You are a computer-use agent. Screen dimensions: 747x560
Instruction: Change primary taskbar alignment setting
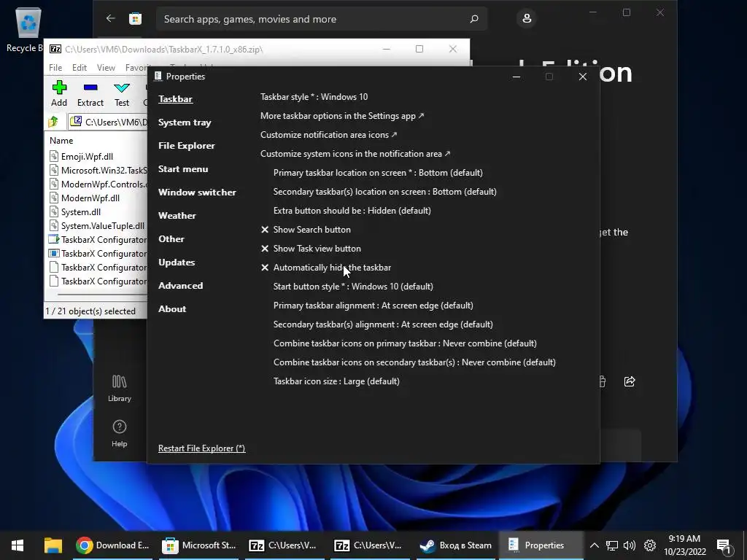pos(373,306)
